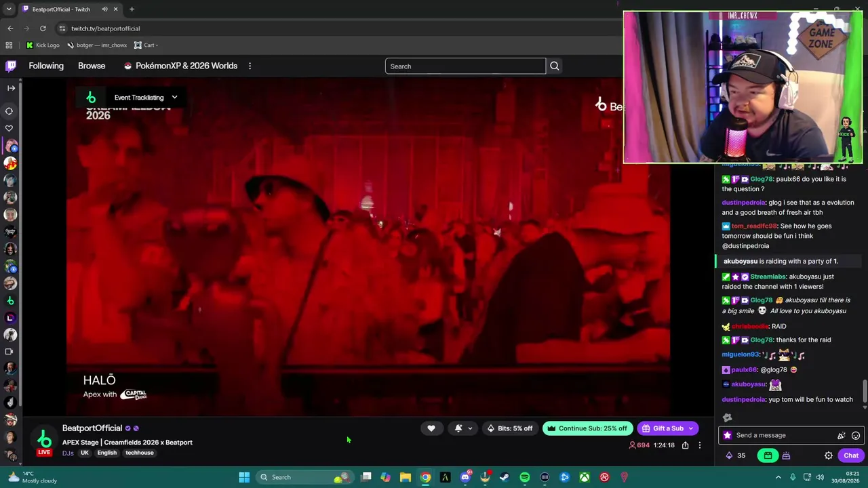Viewport: 868px width, 488px height.
Task: Open the botger — imr_chowx bookmark
Action: [97, 45]
